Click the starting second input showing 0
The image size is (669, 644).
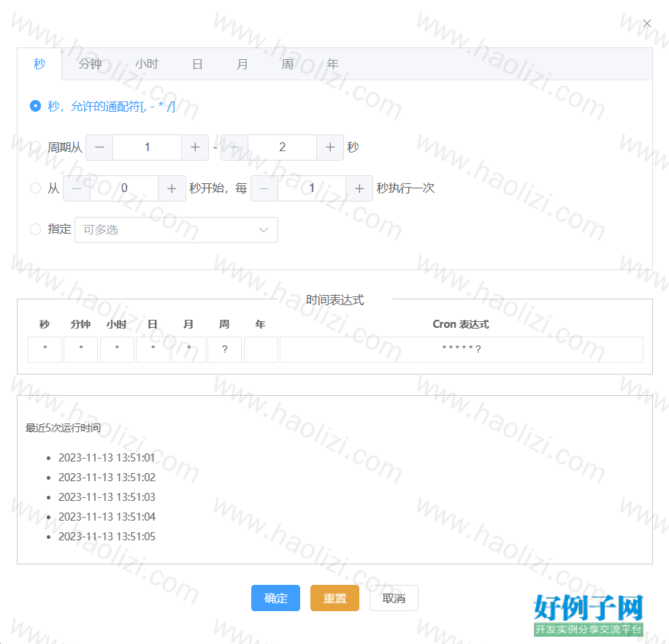click(124, 188)
